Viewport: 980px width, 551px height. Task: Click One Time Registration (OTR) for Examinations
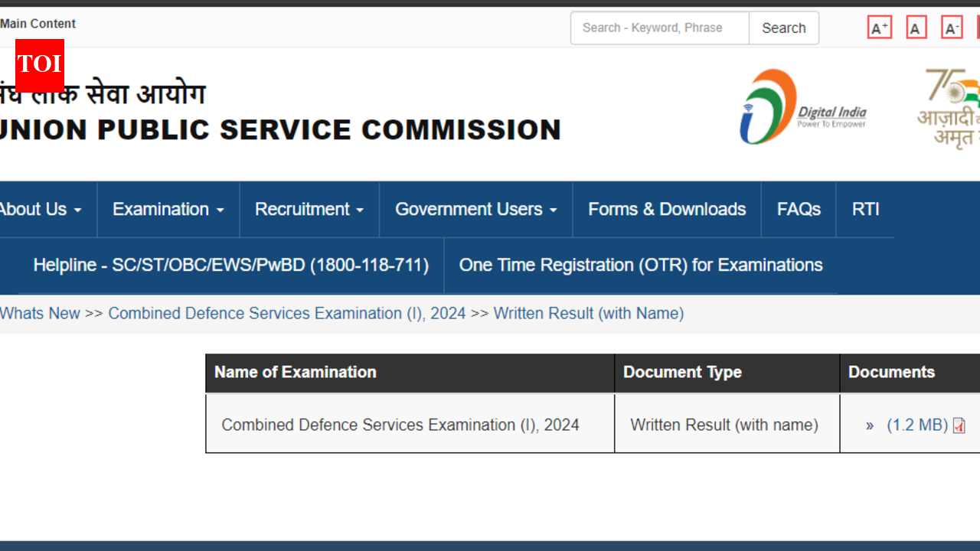[x=641, y=265]
